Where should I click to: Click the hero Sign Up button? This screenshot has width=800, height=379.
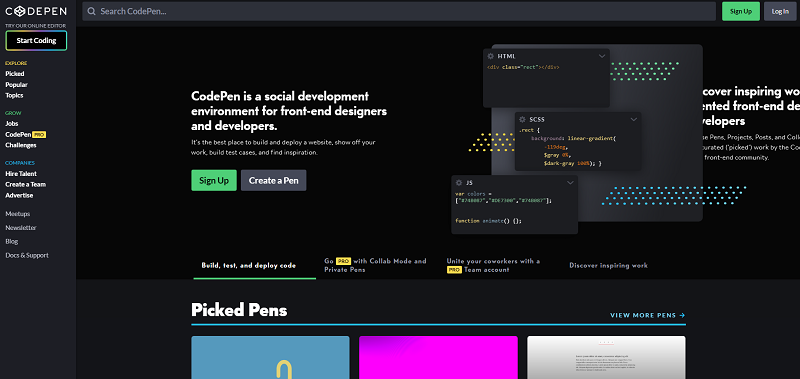click(214, 181)
